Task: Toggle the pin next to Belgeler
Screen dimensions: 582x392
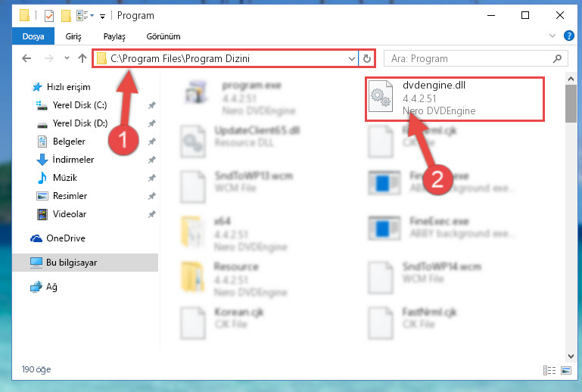Action: pos(152,142)
